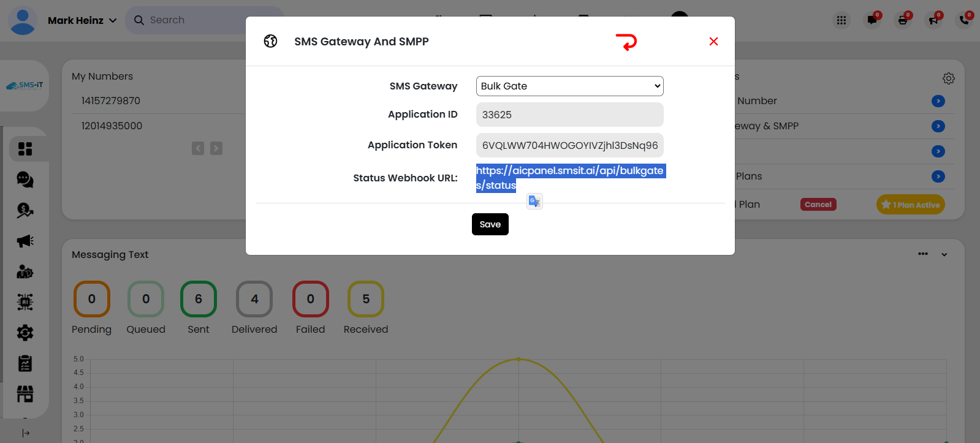Click the user avatar icon

point(23,20)
